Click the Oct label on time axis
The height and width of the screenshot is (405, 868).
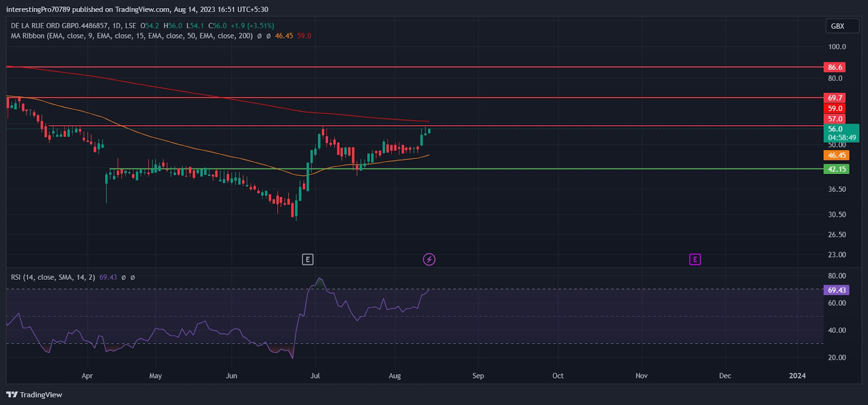558,376
